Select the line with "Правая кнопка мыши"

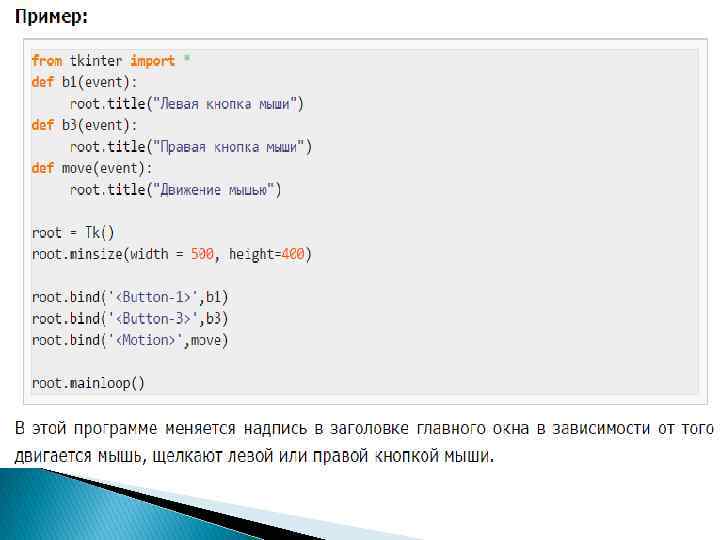pos(191,147)
